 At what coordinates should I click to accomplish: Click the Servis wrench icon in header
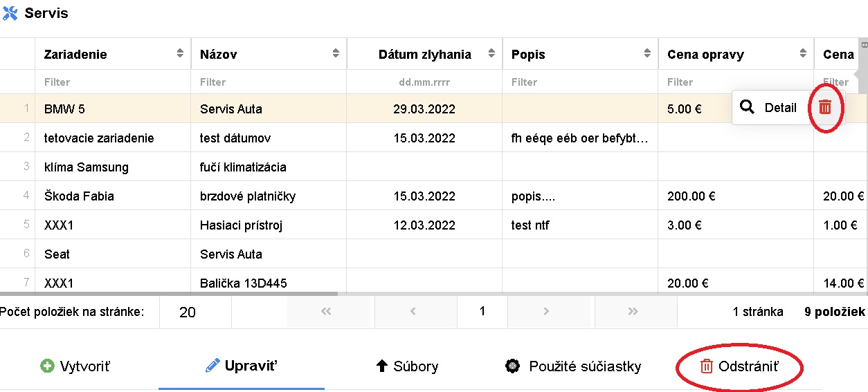(10, 13)
